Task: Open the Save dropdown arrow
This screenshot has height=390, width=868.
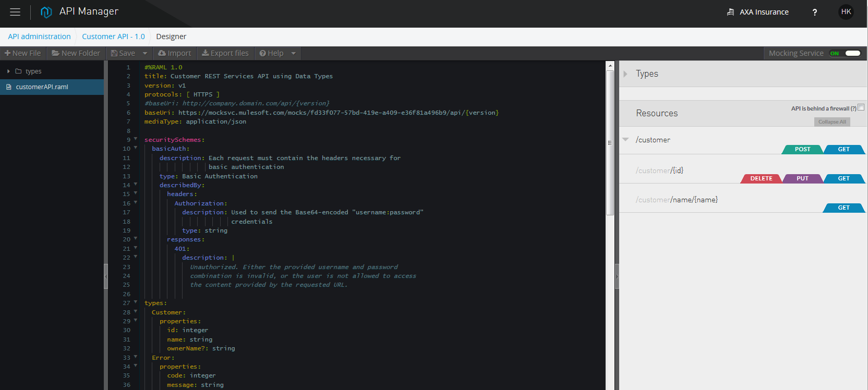Action: (x=145, y=53)
